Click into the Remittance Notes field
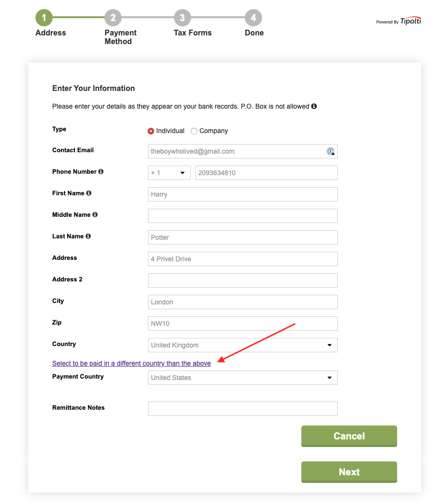The height and width of the screenshot is (504, 446). tap(242, 409)
